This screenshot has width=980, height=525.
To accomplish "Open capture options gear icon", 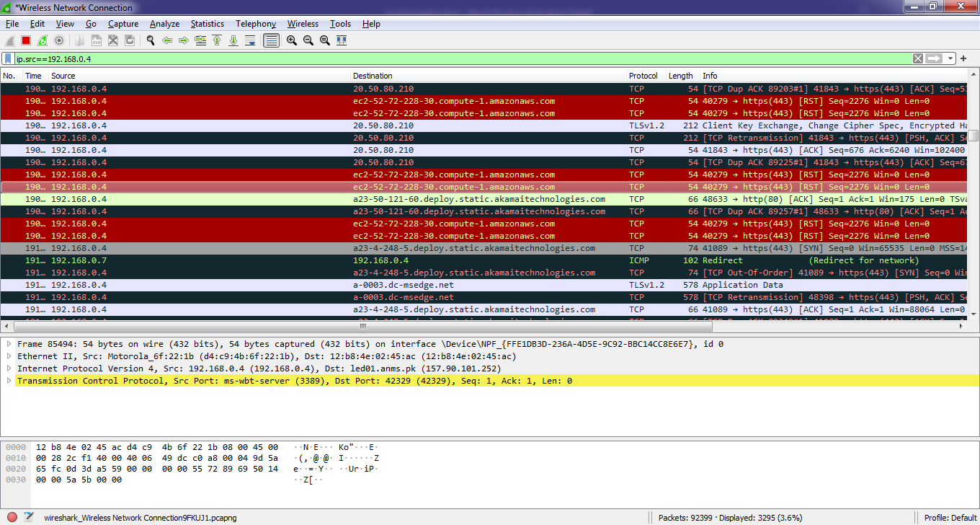I will coord(59,41).
